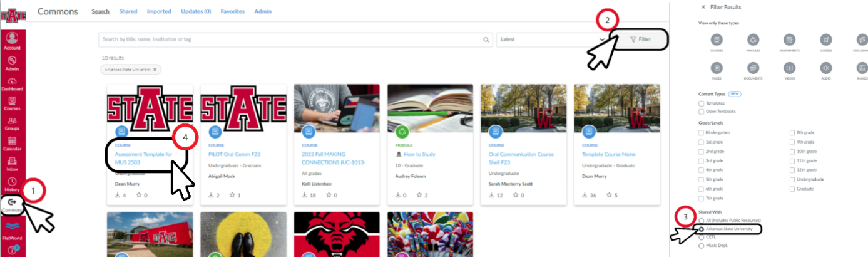Image resolution: width=868 pixels, height=257 pixels.
Task: Open the Inbox sidebar icon
Action: [x=12, y=164]
